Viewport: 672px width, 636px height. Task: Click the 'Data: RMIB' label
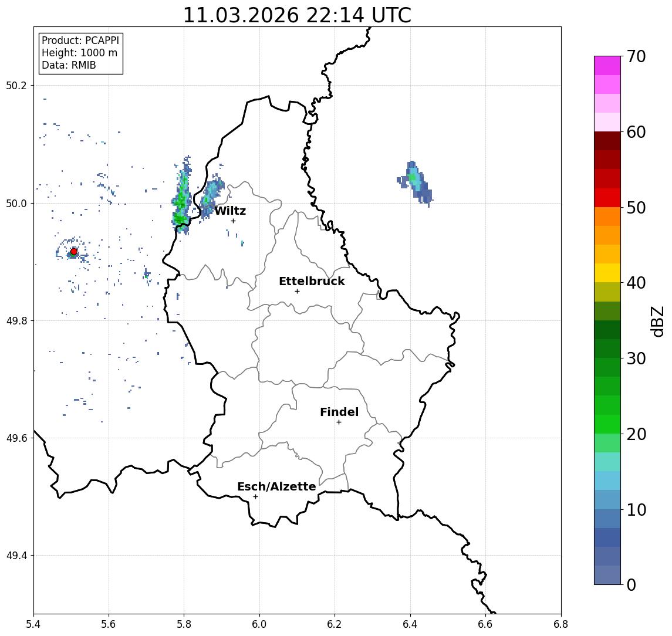[x=69, y=65]
